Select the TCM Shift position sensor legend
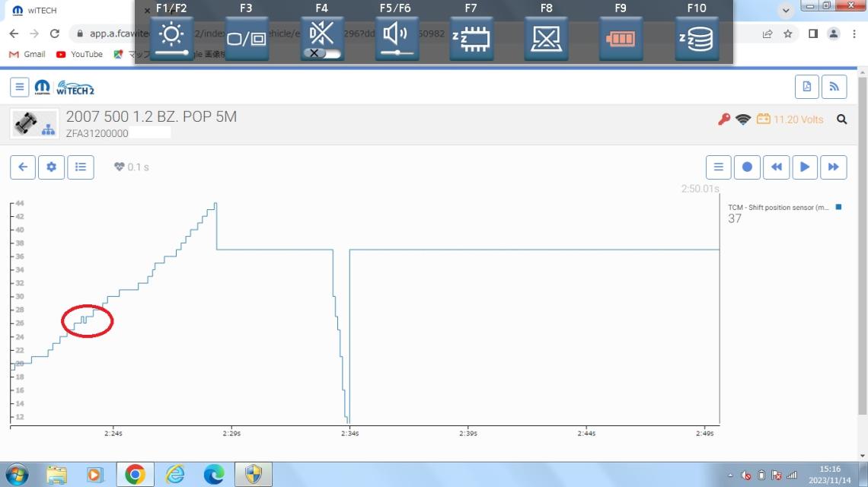This screenshot has width=868, height=487. point(778,208)
